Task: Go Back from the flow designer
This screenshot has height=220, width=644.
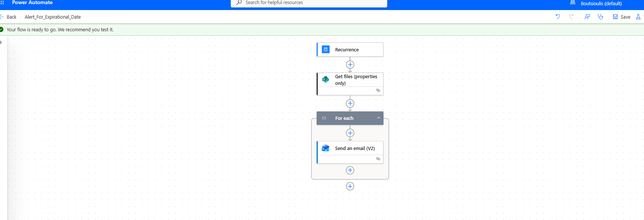Action: tap(9, 17)
